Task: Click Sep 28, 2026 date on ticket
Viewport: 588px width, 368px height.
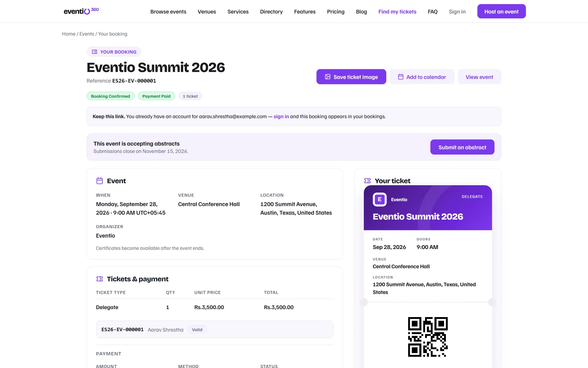Action: tap(389, 247)
